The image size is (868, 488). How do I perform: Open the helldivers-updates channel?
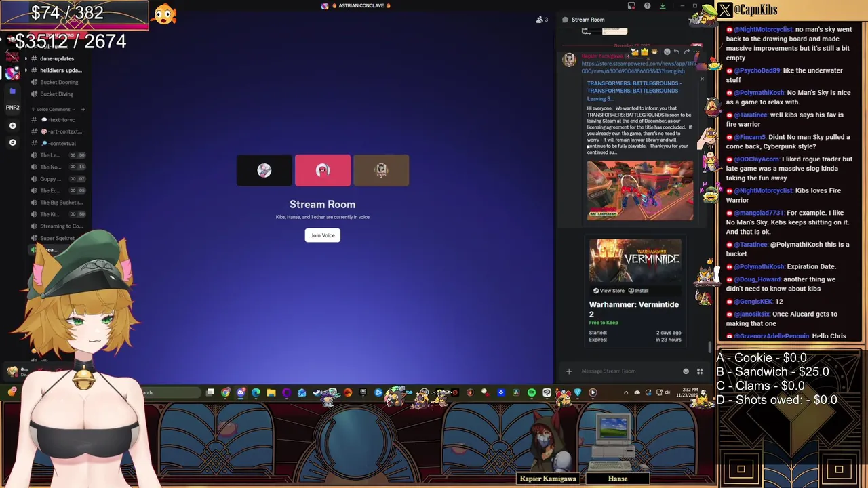pos(57,70)
